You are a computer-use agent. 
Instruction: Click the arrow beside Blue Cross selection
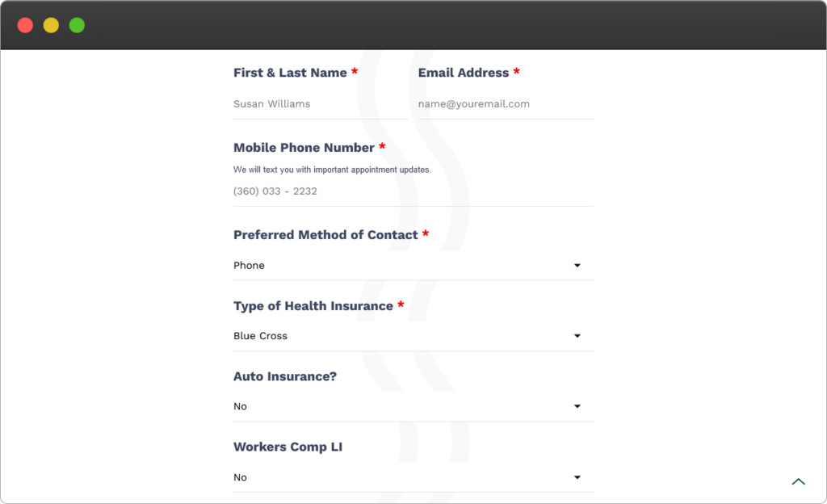[577, 336]
